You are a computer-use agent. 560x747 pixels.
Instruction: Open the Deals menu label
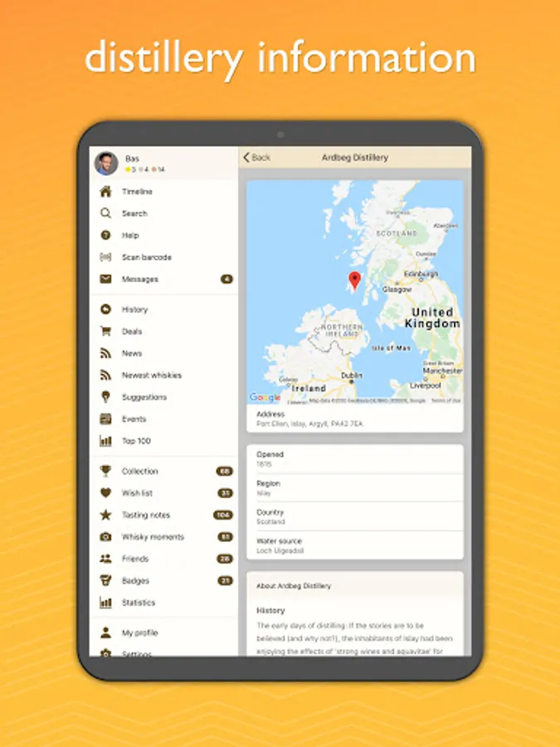coord(132,331)
